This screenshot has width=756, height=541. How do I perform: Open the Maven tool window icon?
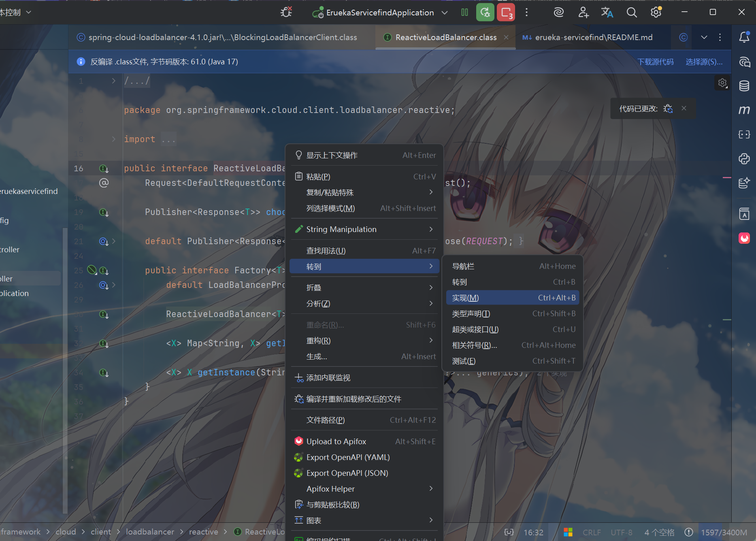pos(744,110)
